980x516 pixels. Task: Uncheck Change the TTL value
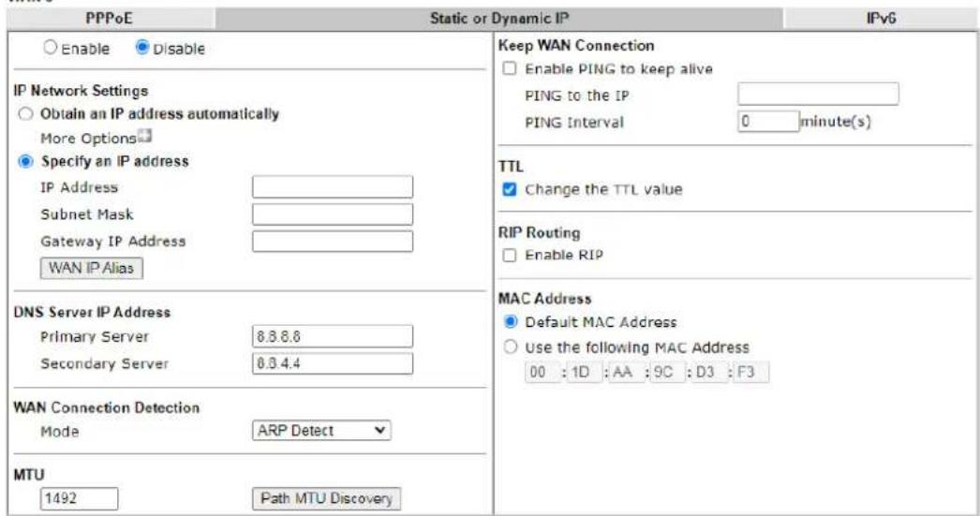click(510, 189)
